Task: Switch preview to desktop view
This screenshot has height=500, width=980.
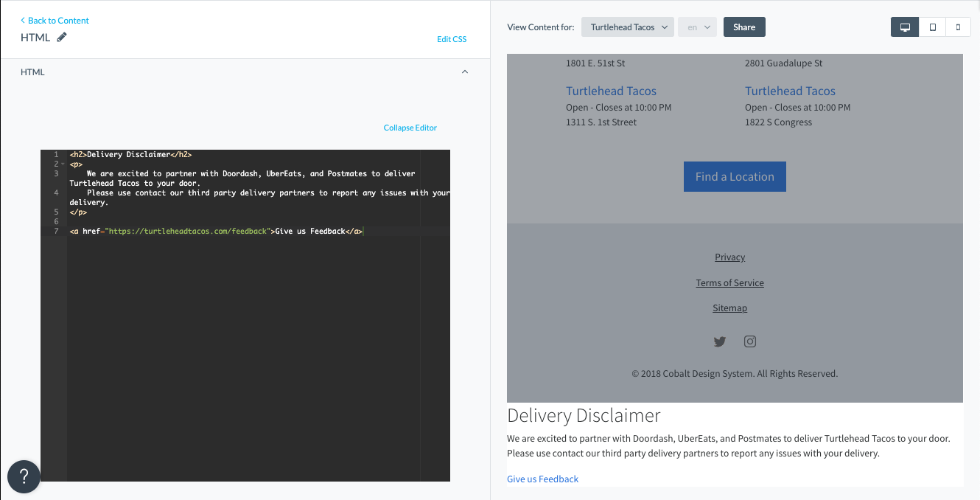Action: coord(905,27)
